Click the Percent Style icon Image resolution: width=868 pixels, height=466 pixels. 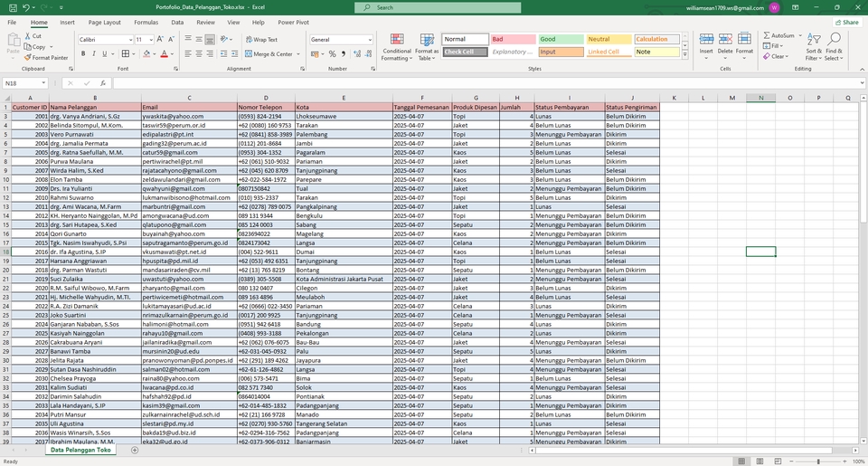(332, 53)
